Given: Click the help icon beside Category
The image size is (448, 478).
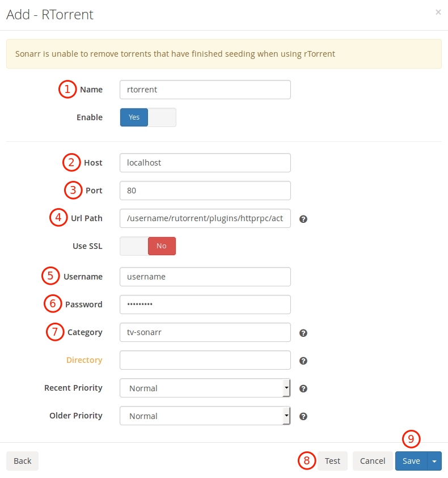Looking at the screenshot, I should coord(303,333).
